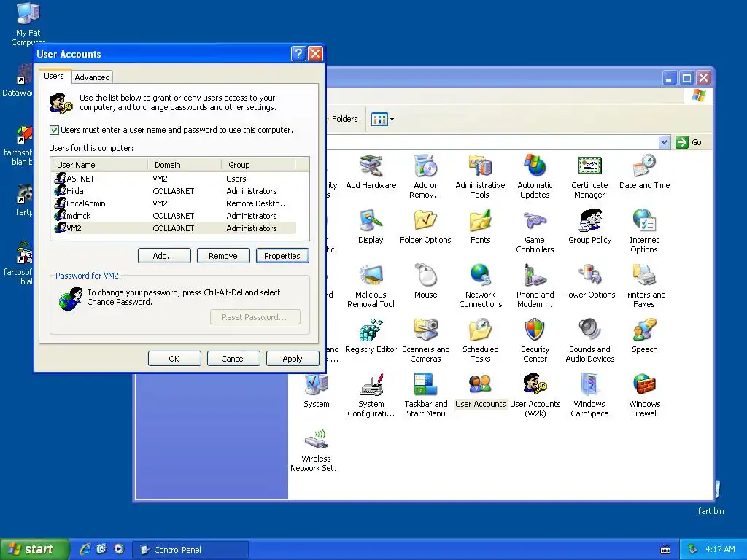
Task: Click OK in User Accounts dialog
Action: point(174,359)
